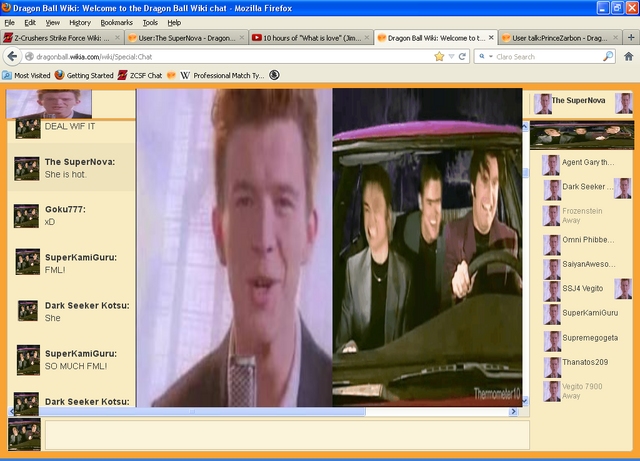The image size is (640, 461).
Task: Click the car banner image atop the user list
Action: pyautogui.click(x=582, y=136)
